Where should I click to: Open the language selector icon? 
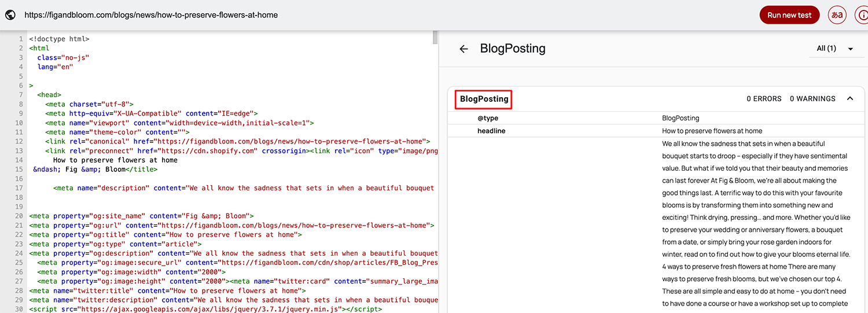pyautogui.click(x=837, y=15)
